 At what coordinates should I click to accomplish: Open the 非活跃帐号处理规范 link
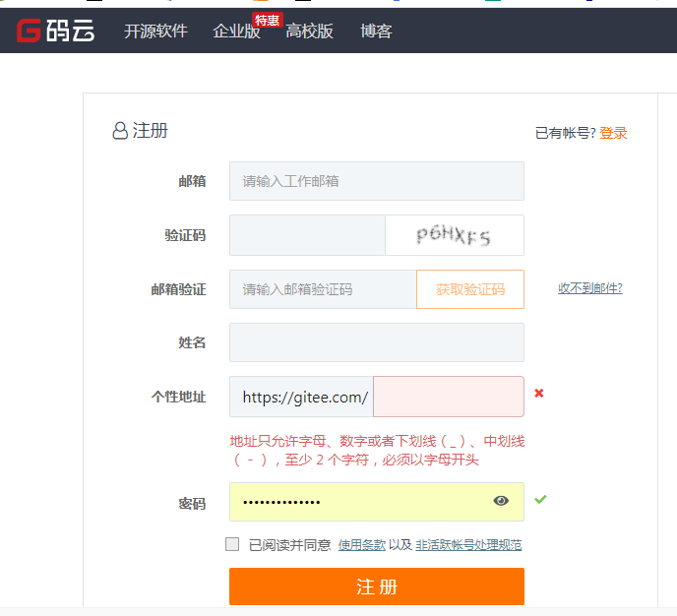click(468, 545)
